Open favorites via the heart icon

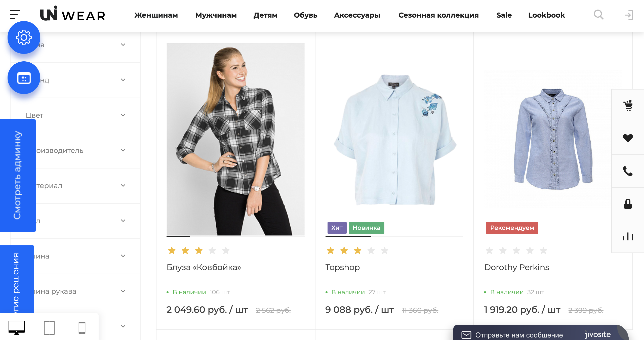pos(628,138)
